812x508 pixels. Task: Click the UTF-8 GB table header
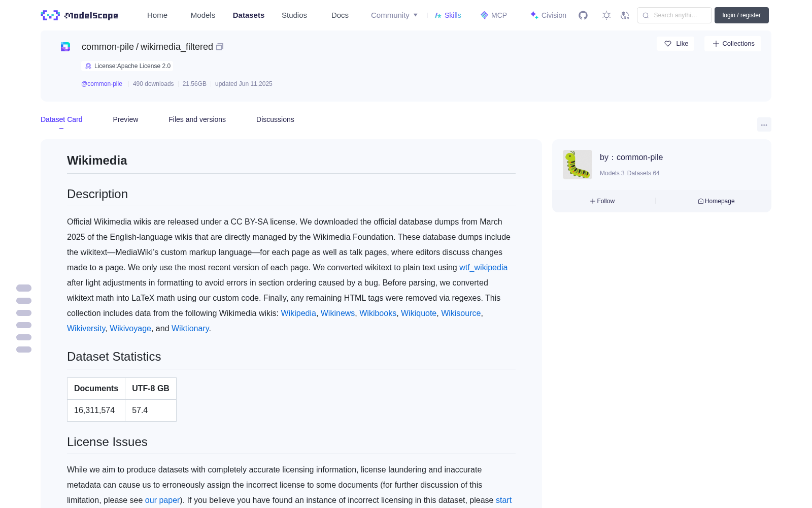[151, 389]
